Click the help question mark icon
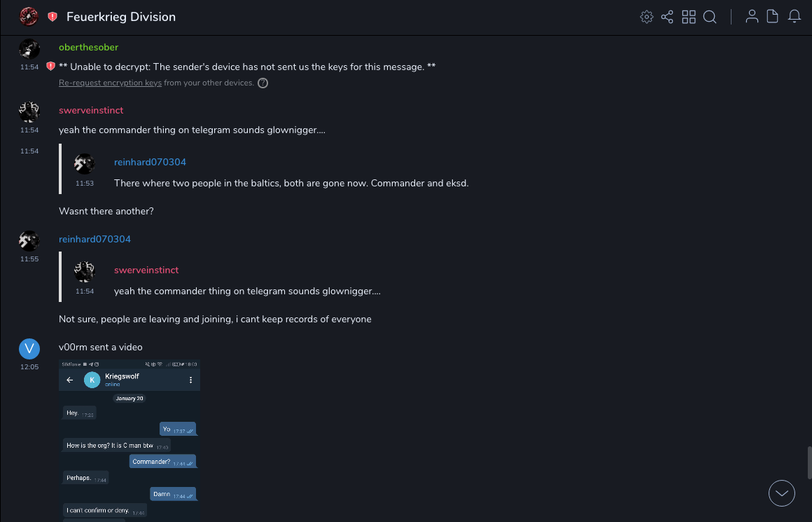This screenshot has width=812, height=522. click(x=262, y=83)
